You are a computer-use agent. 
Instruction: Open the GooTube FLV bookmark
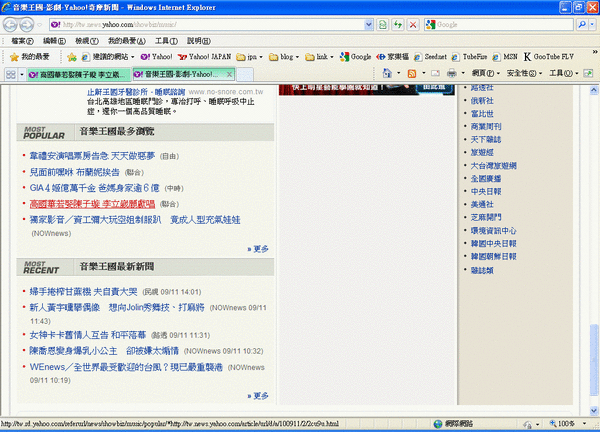pos(549,57)
